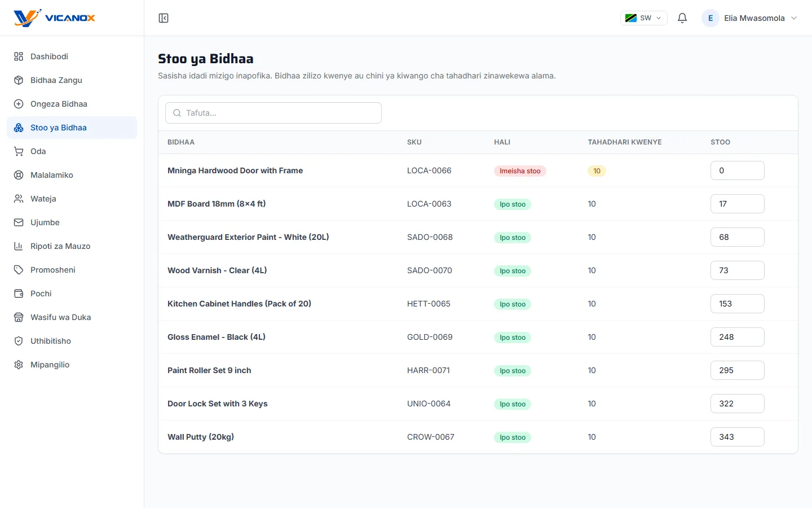Click the Ipo stoo badge for Wall Putty
The width and height of the screenshot is (812, 508).
click(x=513, y=437)
